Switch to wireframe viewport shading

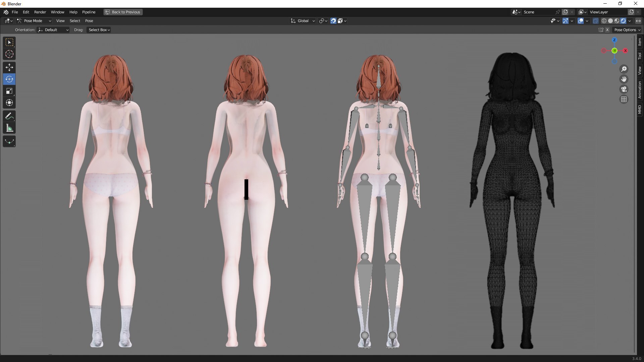pyautogui.click(x=604, y=21)
